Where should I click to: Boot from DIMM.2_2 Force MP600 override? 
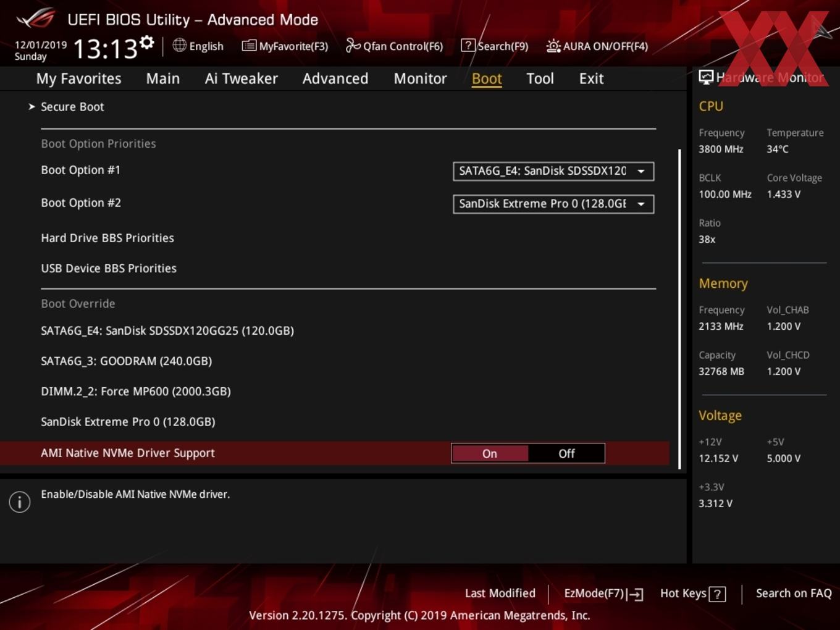coord(136,391)
